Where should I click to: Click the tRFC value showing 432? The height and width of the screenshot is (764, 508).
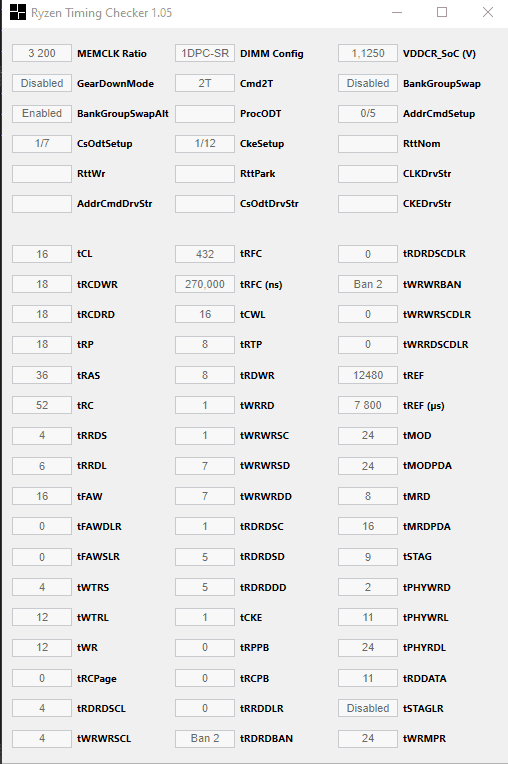(x=205, y=254)
